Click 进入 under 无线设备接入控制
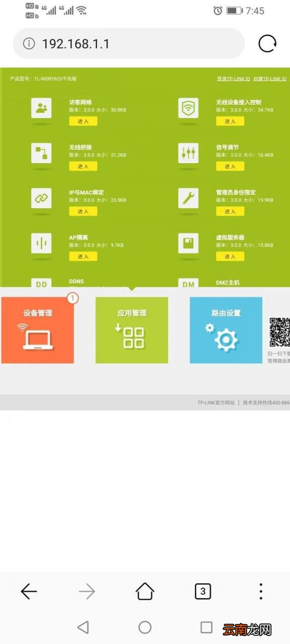Screen dimensions: 290x644 pyautogui.click(x=230, y=121)
